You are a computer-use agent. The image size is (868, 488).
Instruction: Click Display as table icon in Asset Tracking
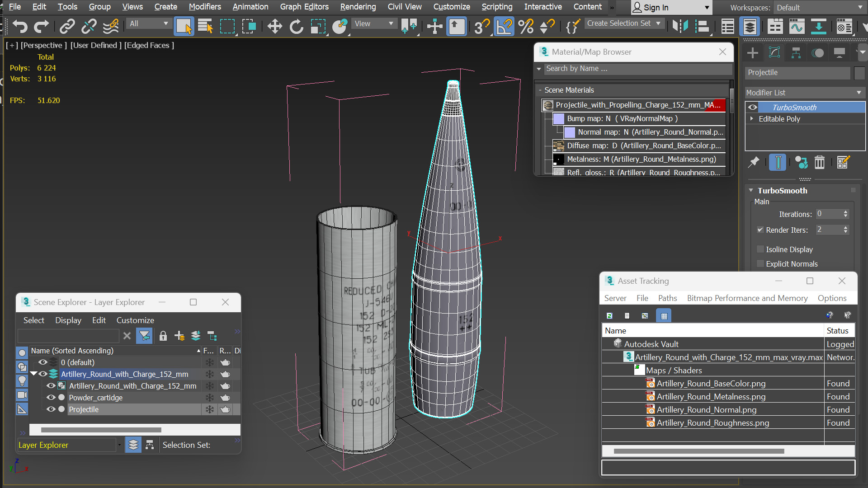pos(664,316)
